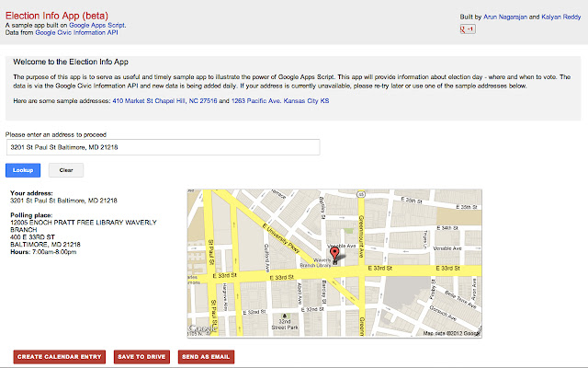588x368 pixels.
Task: Click 'Hours: 7:00am-8:00pm' text
Action: point(43,252)
